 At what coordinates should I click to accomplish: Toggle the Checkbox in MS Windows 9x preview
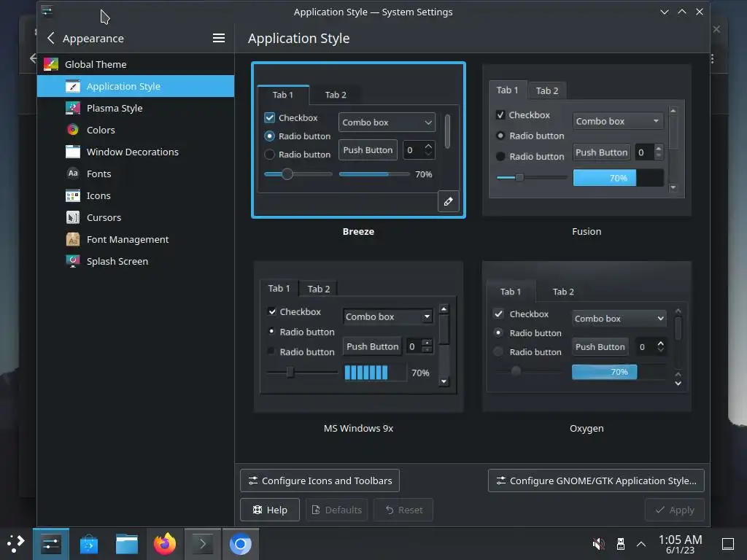click(x=272, y=312)
